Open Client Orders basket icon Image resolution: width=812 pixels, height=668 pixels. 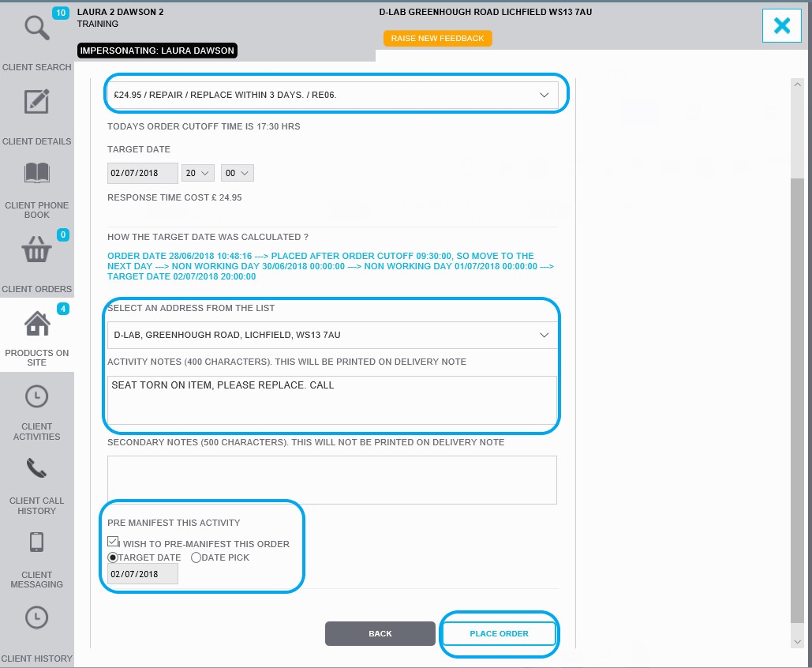point(37,250)
